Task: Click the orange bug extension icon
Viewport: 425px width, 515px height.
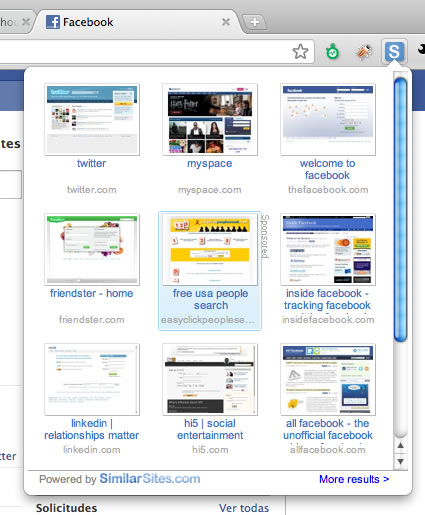Action: pos(363,52)
